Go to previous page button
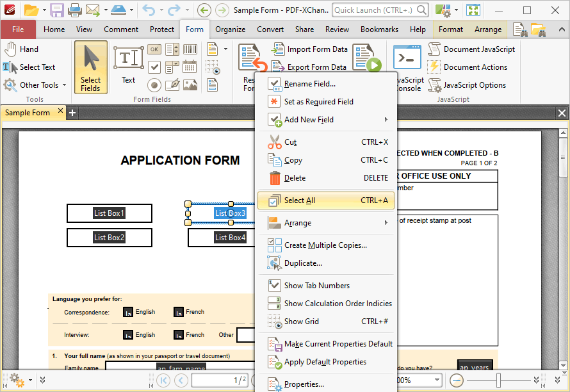Image resolution: width=570 pixels, height=392 pixels. [x=181, y=380]
